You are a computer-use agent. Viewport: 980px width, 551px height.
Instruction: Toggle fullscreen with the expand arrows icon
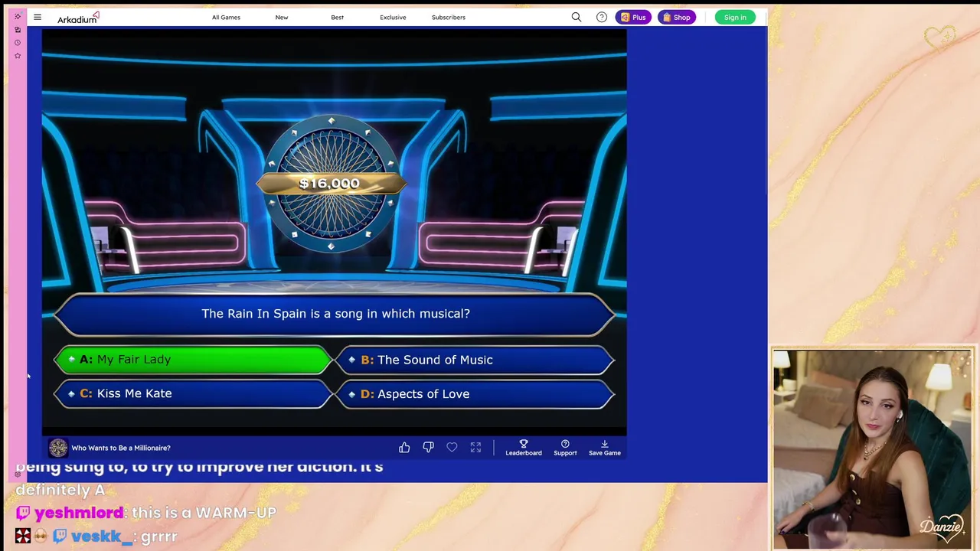pos(475,448)
